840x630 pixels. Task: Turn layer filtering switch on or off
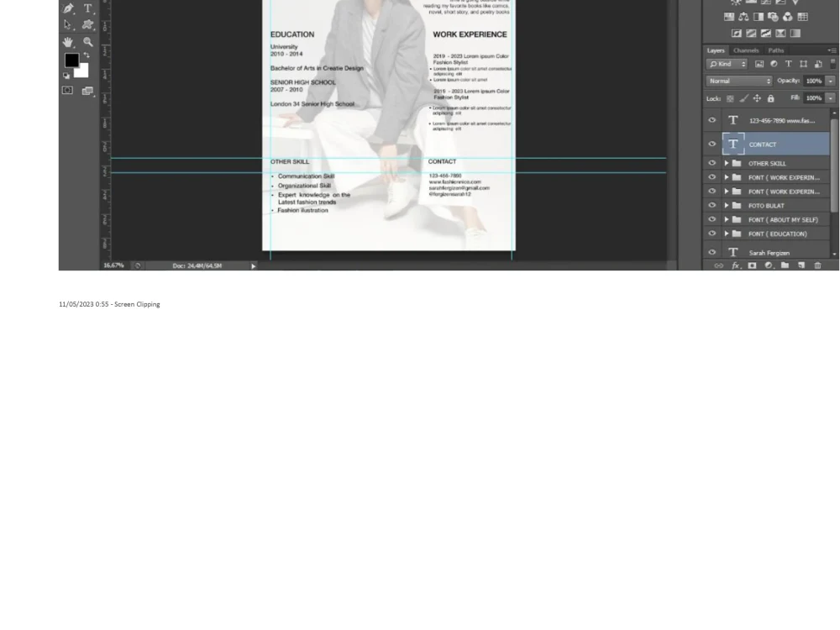point(833,64)
